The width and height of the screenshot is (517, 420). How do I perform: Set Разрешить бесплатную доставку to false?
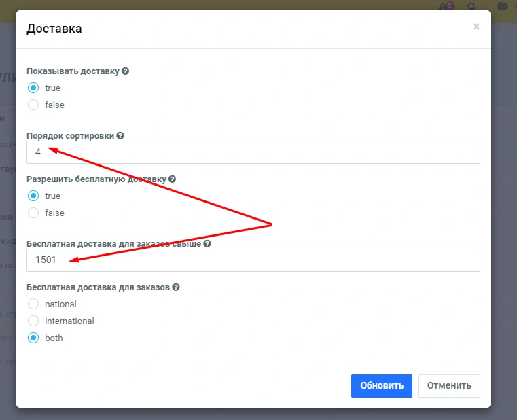pyautogui.click(x=33, y=213)
